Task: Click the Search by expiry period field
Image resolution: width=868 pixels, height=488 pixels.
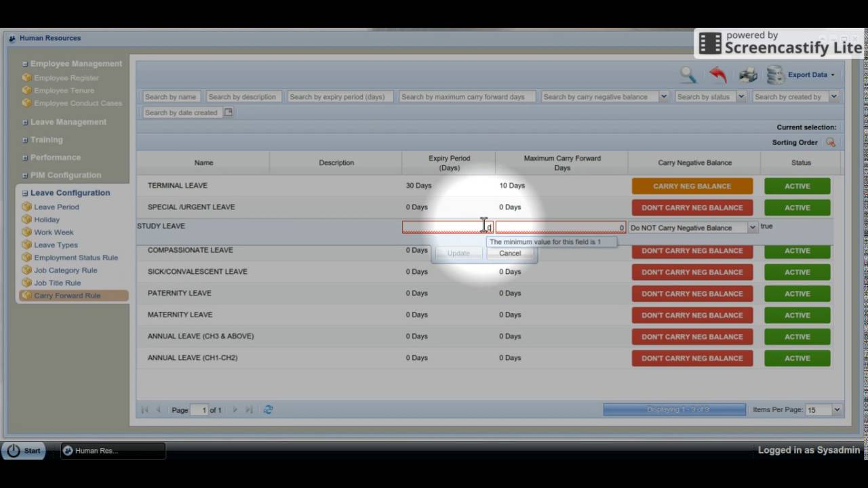Action: 340,97
